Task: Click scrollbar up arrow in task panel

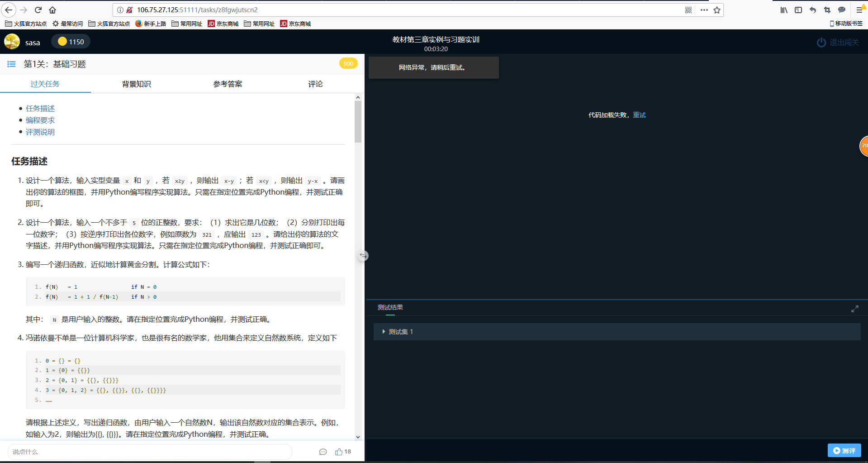Action: tap(358, 97)
